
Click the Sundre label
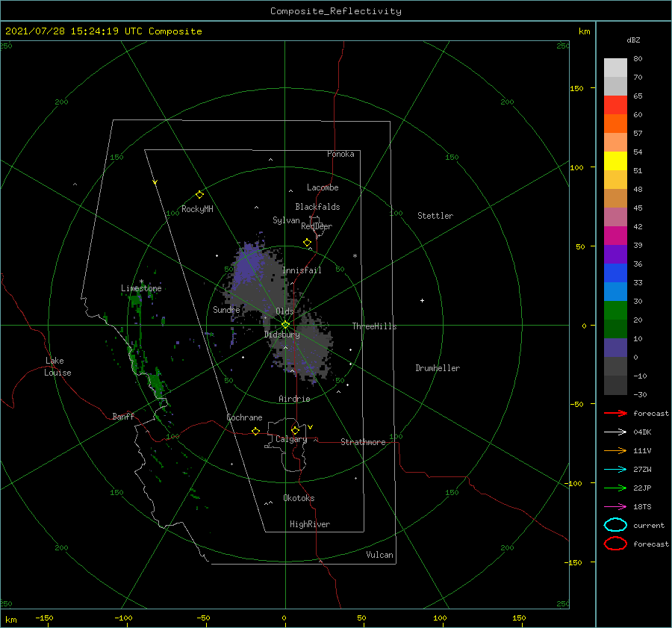[226, 310]
